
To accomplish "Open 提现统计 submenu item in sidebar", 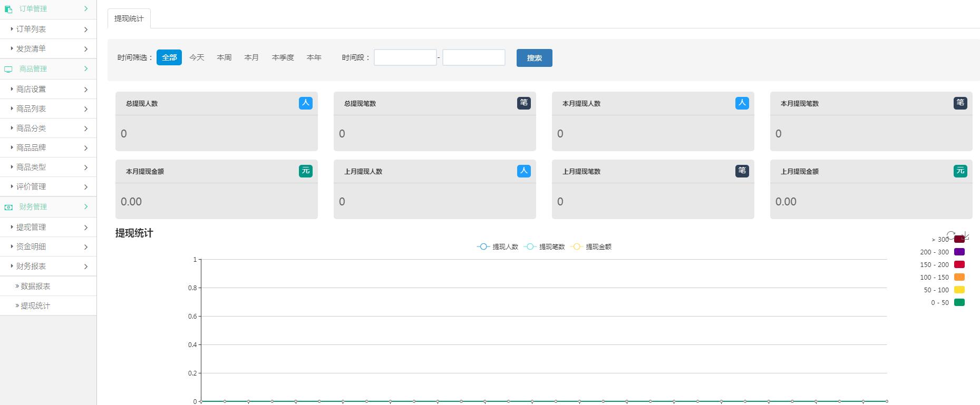I will point(48,305).
